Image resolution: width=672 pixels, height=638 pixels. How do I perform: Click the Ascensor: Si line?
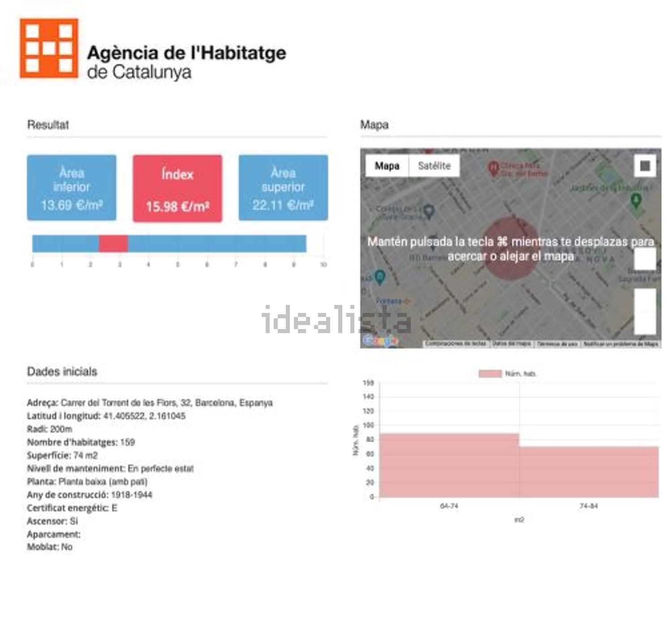pyautogui.click(x=52, y=521)
